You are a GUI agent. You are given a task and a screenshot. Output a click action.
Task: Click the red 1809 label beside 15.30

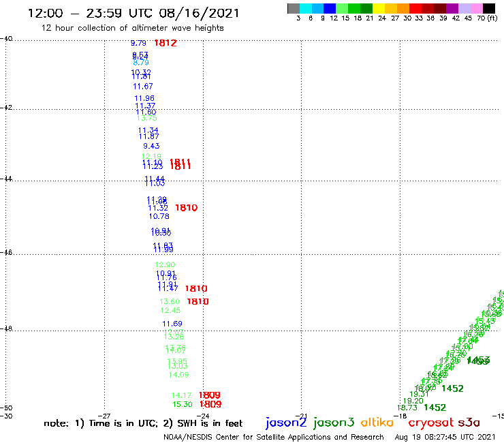(210, 404)
